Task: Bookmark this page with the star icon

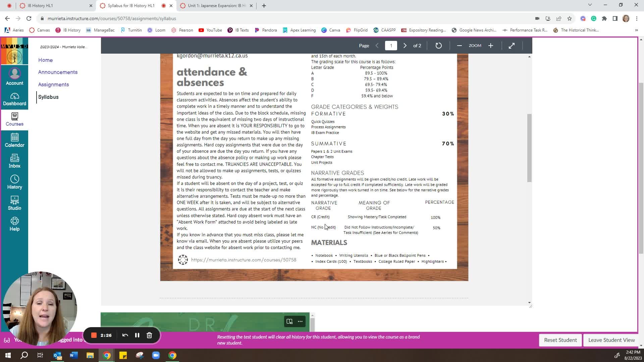Action: (x=569, y=18)
